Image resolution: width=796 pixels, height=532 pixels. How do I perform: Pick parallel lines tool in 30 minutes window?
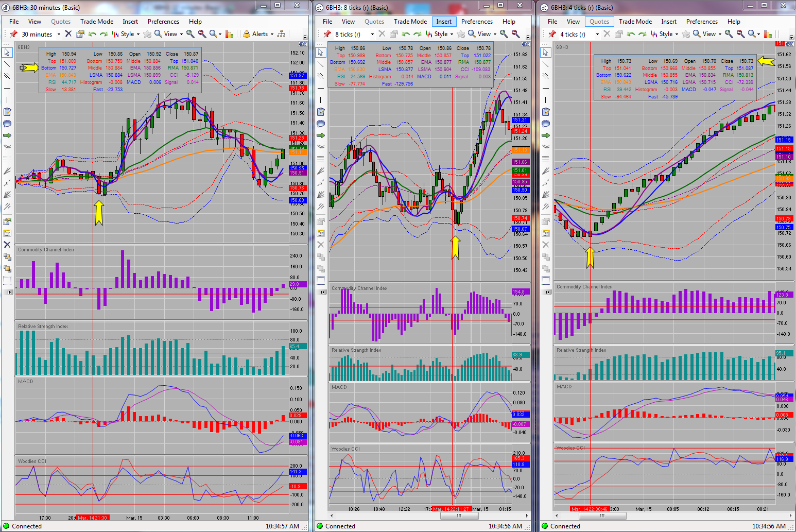pos(7,76)
